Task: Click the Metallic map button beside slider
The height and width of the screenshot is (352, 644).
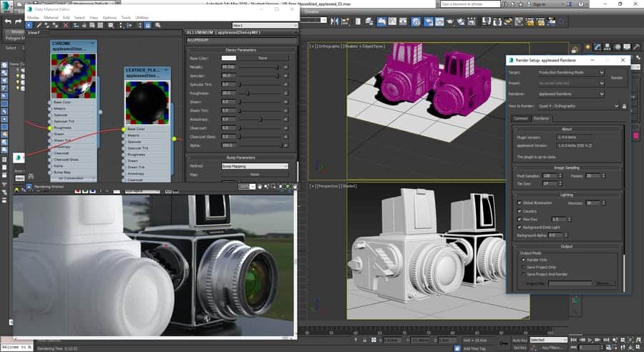Action: [286, 67]
